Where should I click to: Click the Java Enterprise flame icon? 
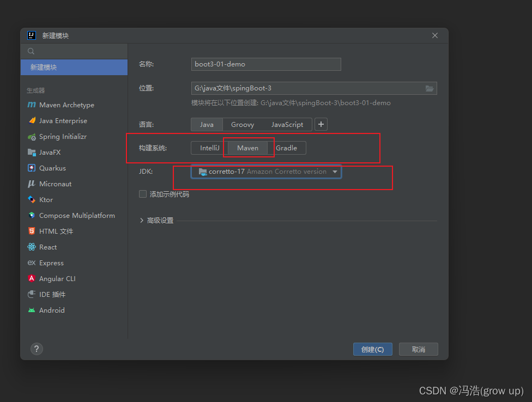click(x=32, y=121)
